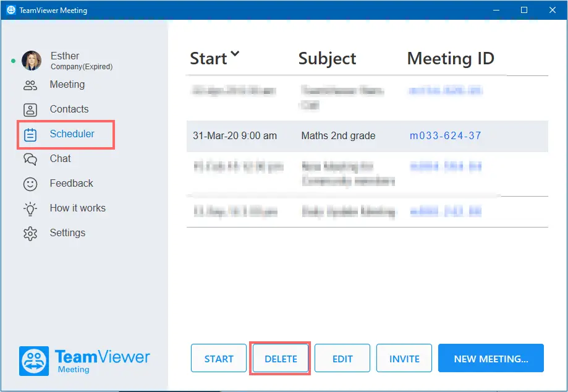Click the green online status dot
Screen dimensions: 568x392
pyautogui.click(x=13, y=61)
